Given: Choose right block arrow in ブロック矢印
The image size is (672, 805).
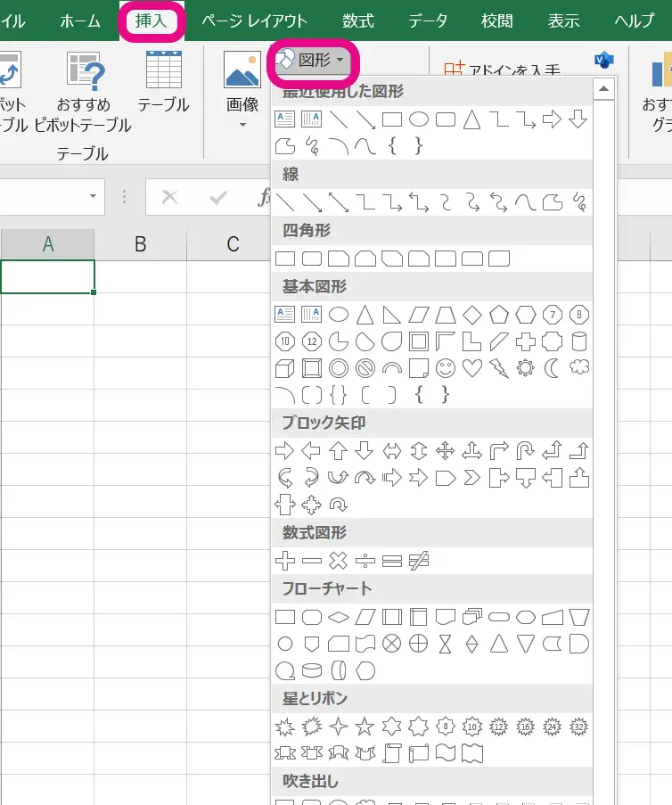Looking at the screenshot, I should coord(285,451).
